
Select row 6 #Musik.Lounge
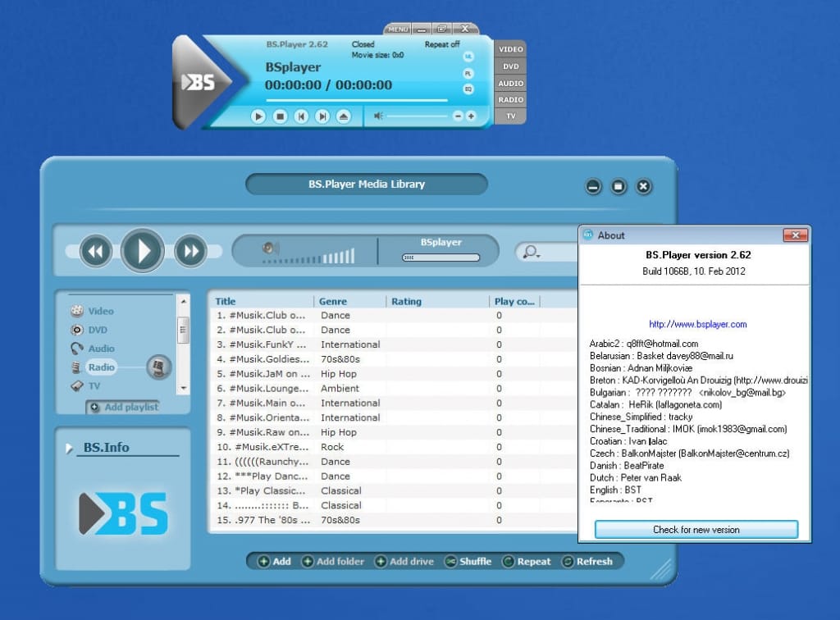pyautogui.click(x=394, y=389)
